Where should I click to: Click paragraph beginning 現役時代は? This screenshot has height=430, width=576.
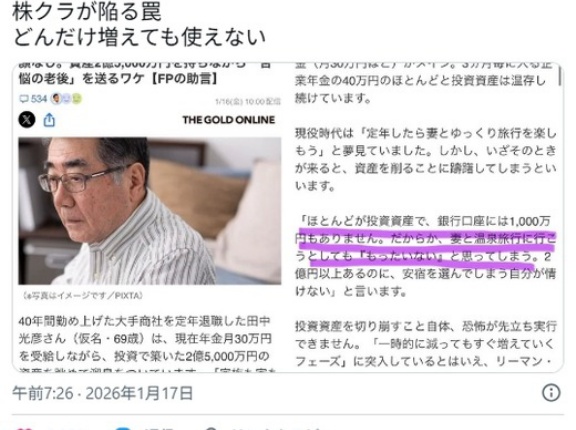click(425, 159)
